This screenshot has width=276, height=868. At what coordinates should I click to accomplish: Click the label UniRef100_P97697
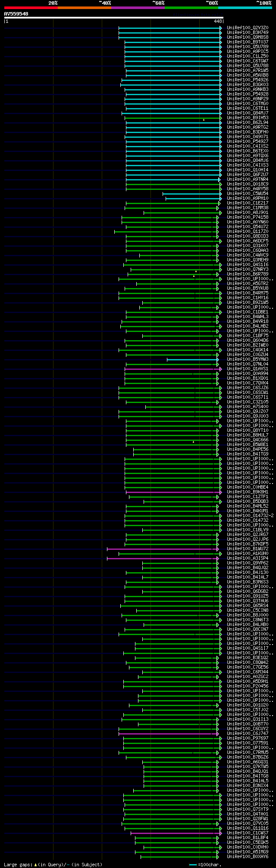click(248, 738)
